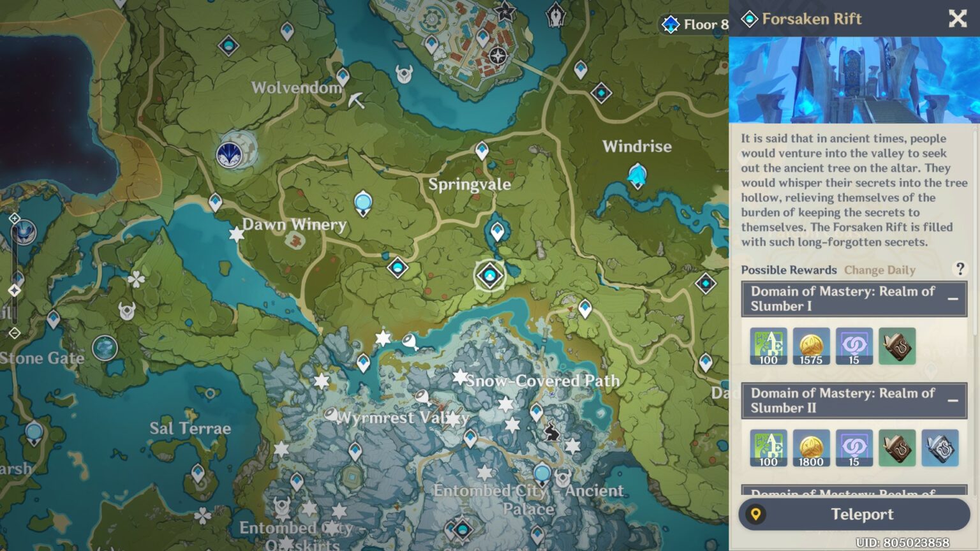The image size is (980, 551).
Task: Expand the partially visible third Domain of Mastery section
Action: tap(854, 491)
